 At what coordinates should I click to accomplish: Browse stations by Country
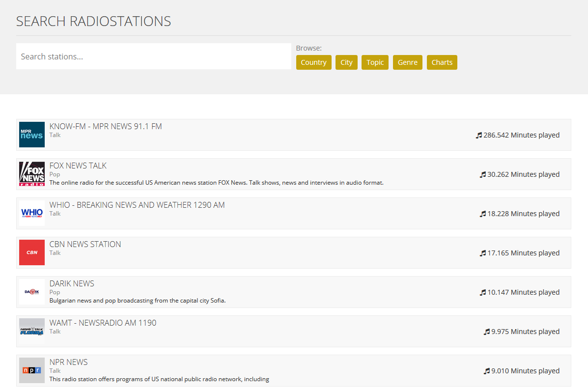(313, 62)
